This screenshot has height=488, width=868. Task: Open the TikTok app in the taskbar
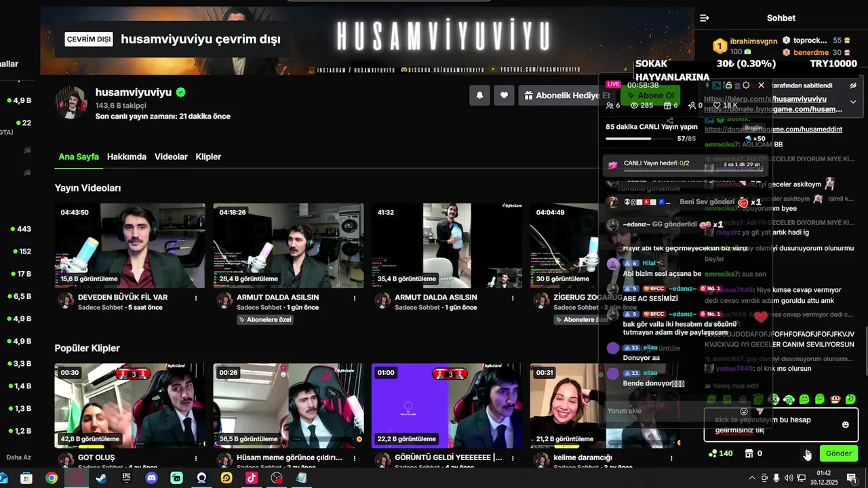[252, 479]
